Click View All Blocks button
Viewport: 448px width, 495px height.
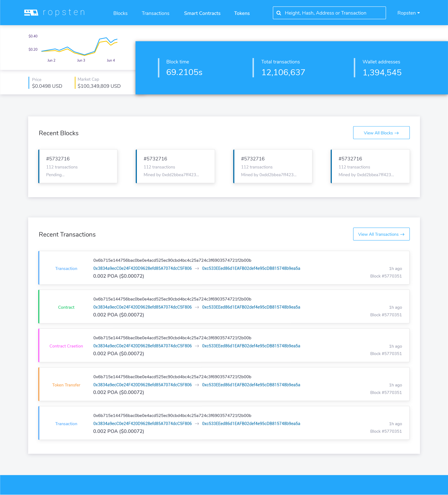tap(381, 133)
